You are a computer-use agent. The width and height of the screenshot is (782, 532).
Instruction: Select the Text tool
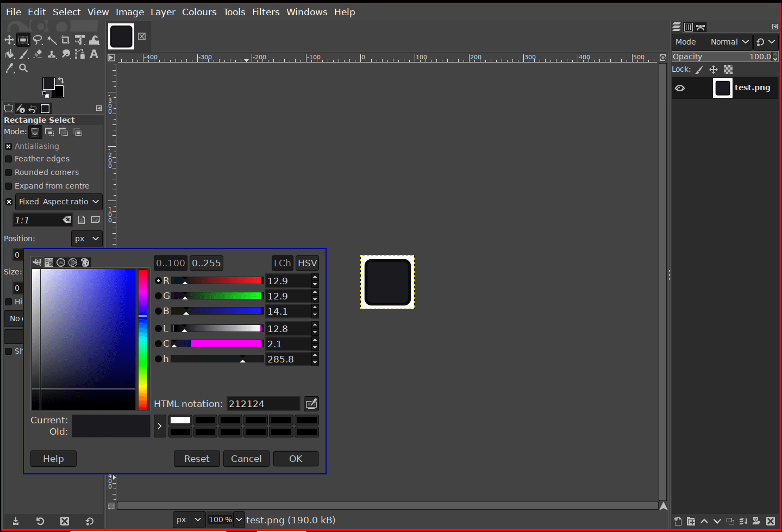[x=94, y=54]
